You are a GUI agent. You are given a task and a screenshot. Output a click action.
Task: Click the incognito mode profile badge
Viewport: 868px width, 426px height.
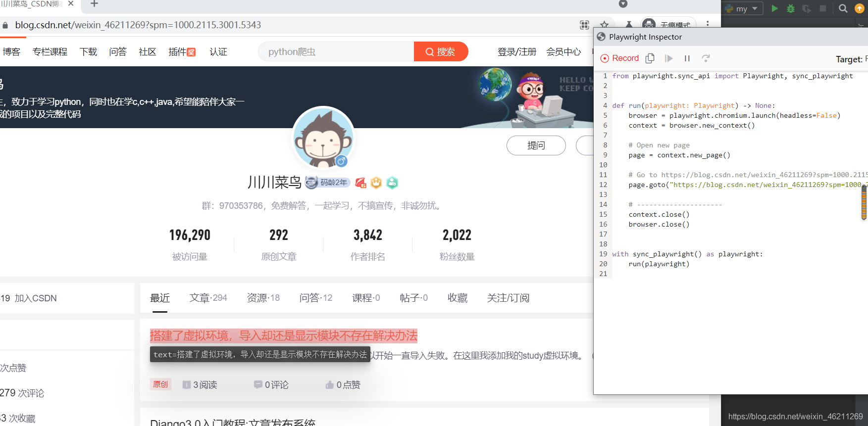(669, 25)
